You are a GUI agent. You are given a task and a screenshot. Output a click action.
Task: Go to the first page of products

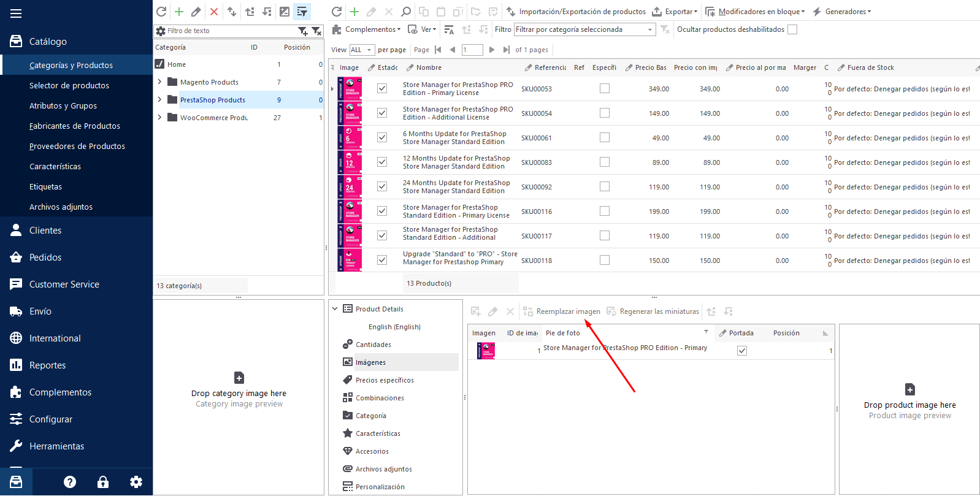coord(438,50)
